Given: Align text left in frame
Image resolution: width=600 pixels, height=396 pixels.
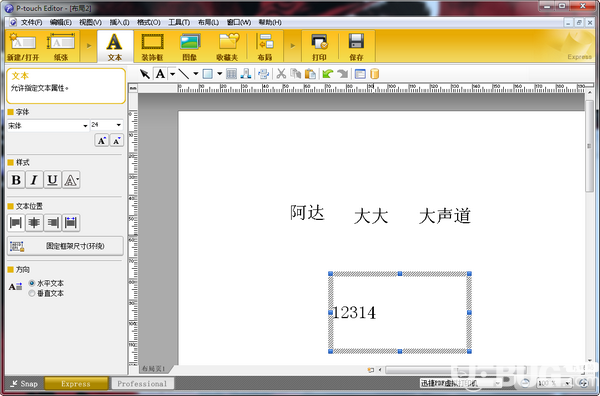Looking at the screenshot, I should [x=16, y=223].
